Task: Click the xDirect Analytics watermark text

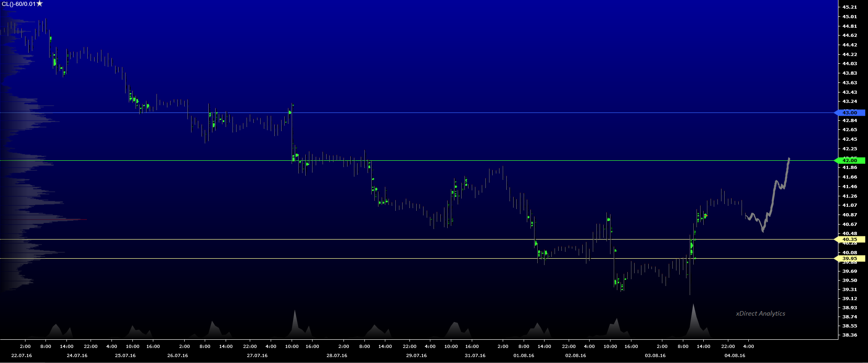Action: click(x=760, y=313)
